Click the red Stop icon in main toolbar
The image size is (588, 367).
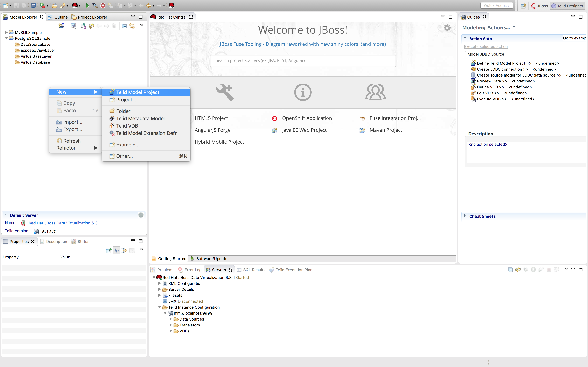coord(103,5)
